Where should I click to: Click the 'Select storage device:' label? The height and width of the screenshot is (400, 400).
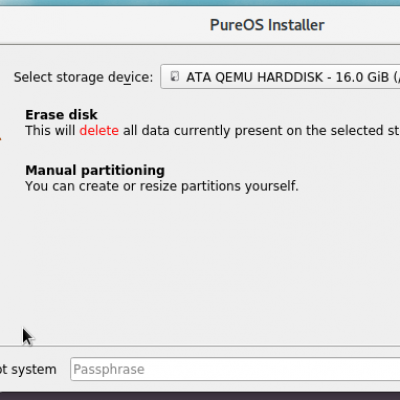pyautogui.click(x=83, y=77)
